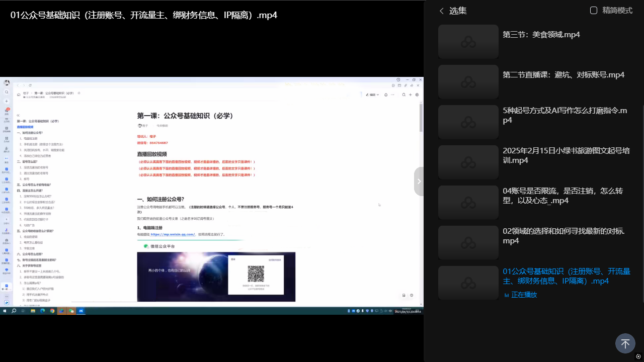
Task: Click the bell notification icon in the document toolbar
Action: point(386,95)
